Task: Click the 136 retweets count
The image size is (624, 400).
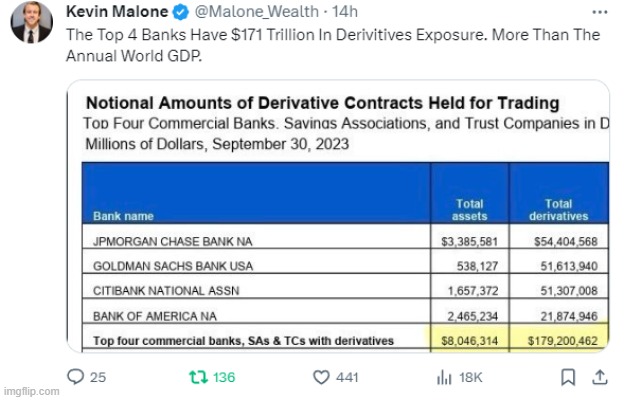Action: pyautogui.click(x=222, y=377)
